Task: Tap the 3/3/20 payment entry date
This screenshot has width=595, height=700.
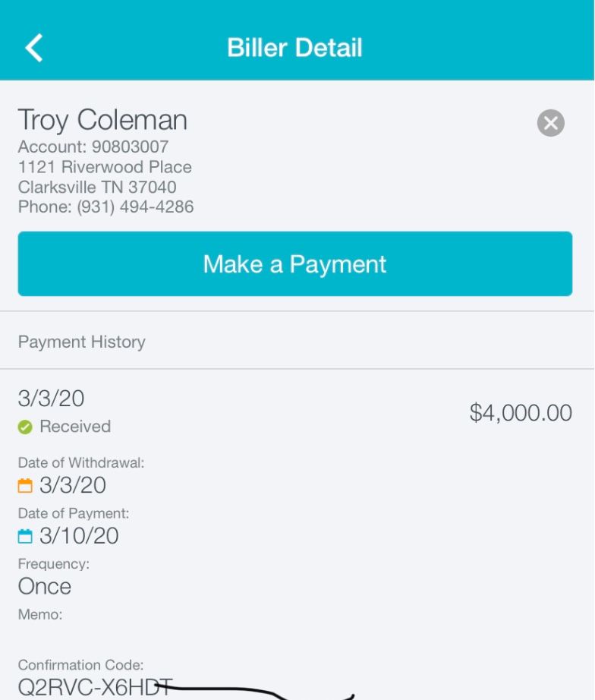Action: (51, 399)
